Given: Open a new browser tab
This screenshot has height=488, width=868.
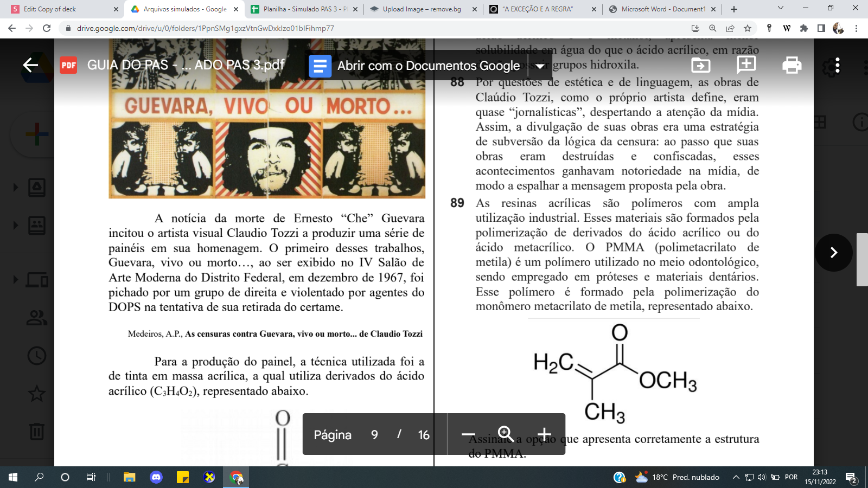Looking at the screenshot, I should (734, 9).
